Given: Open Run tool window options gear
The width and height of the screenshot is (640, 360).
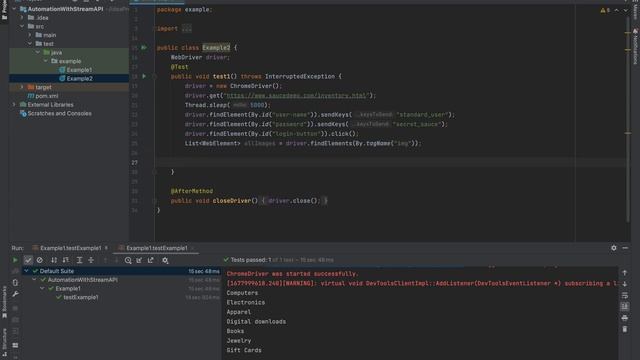Looking at the screenshot, I should point(613,248).
